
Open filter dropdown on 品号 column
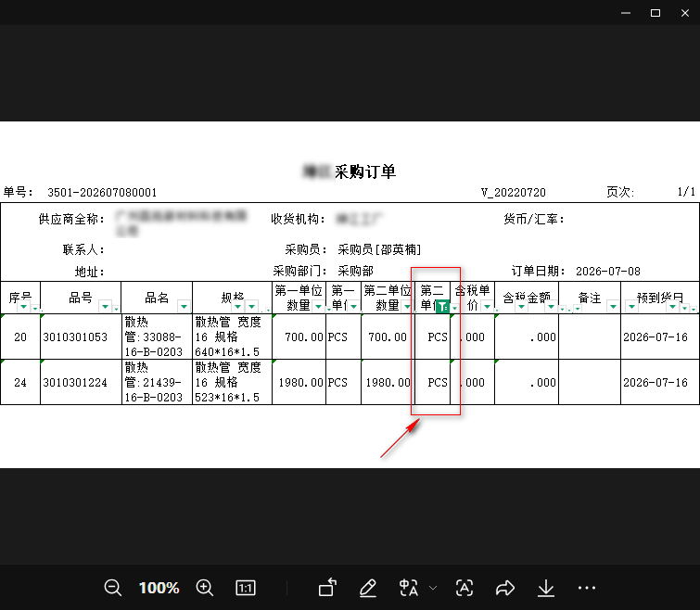point(106,306)
